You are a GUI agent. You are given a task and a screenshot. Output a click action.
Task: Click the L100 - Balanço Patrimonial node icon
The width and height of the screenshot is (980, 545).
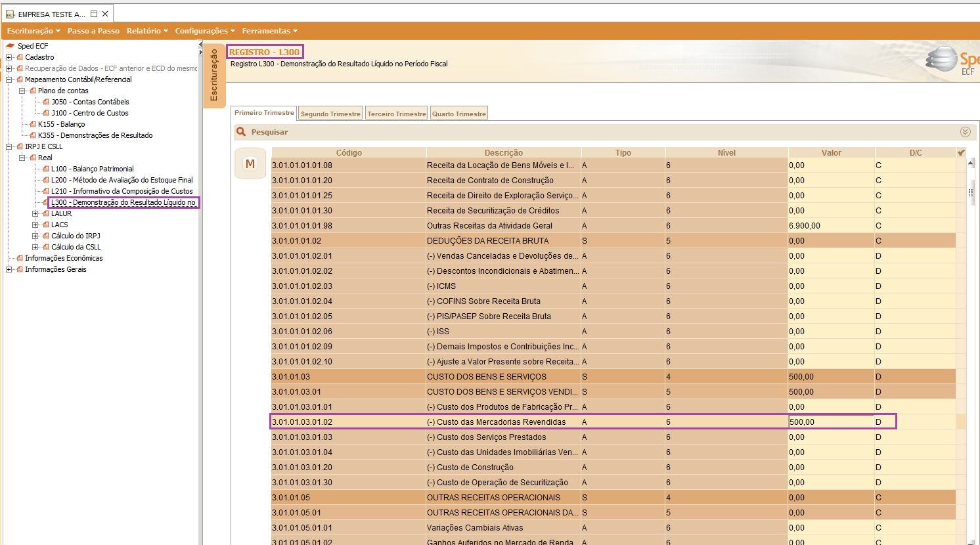click(46, 169)
